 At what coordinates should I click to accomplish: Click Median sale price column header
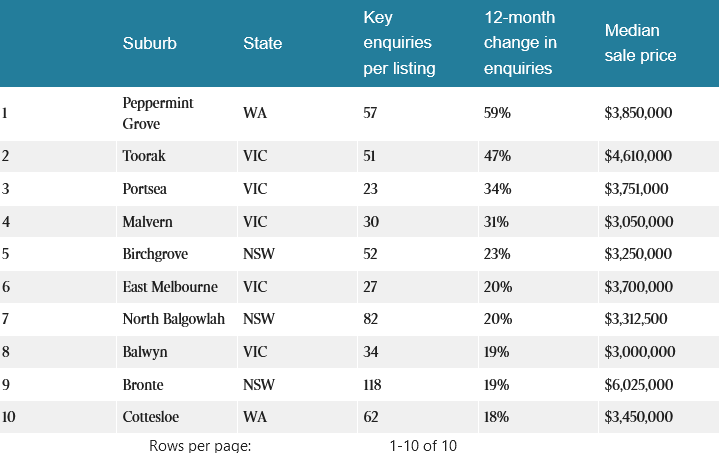(x=640, y=44)
